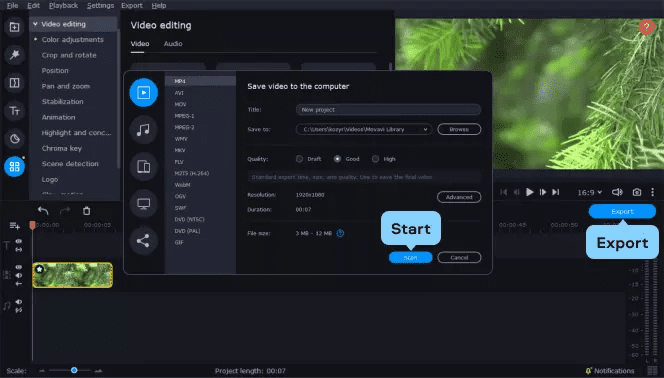
Task: Open the Filters magic wand icon
Action: coord(14,55)
